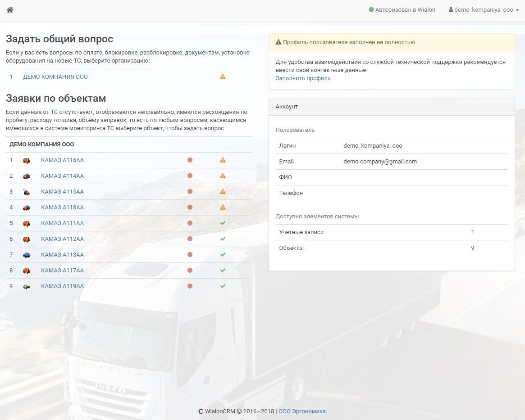Select the КАМАЗ А119АА object
The image size is (525, 420).
[62, 286]
